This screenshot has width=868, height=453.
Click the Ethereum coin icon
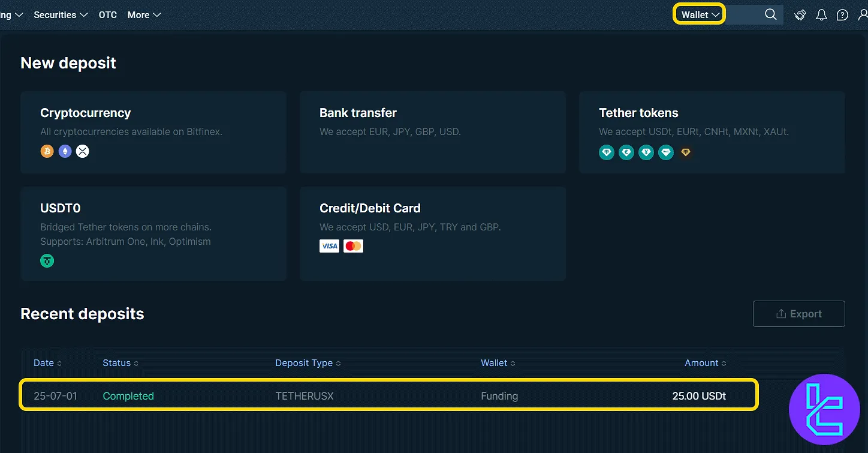pos(65,151)
